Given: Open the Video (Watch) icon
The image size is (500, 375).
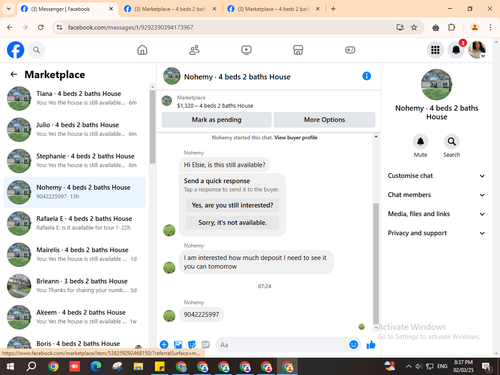Looking at the screenshot, I should coord(246,50).
